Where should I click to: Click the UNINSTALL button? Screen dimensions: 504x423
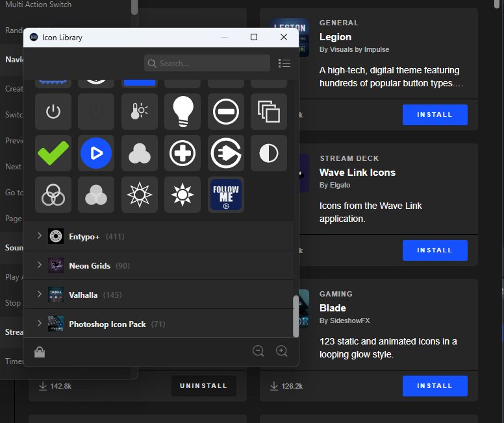tap(204, 386)
